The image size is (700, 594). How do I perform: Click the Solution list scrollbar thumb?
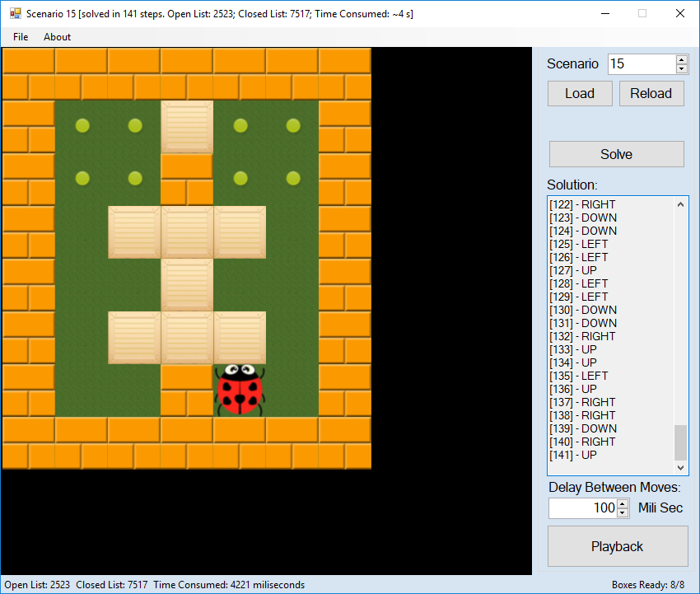pos(680,442)
